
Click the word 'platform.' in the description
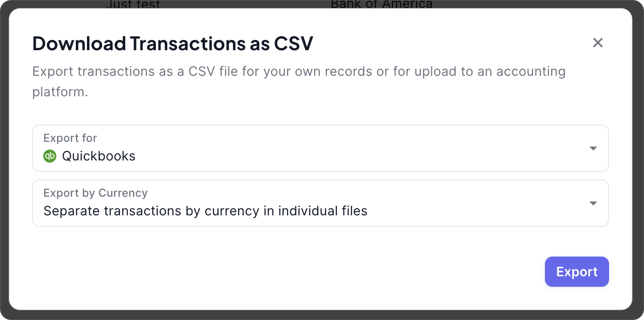60,92
